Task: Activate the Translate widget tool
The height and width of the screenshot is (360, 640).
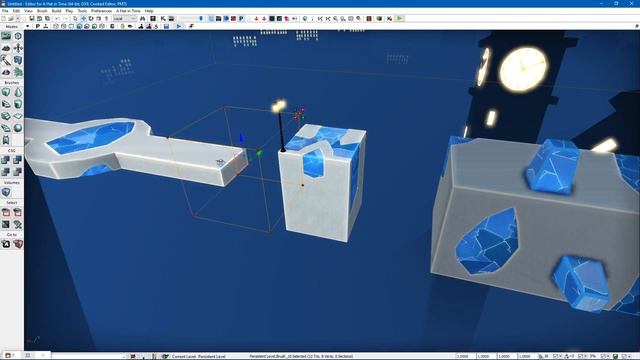Action: click(83, 18)
